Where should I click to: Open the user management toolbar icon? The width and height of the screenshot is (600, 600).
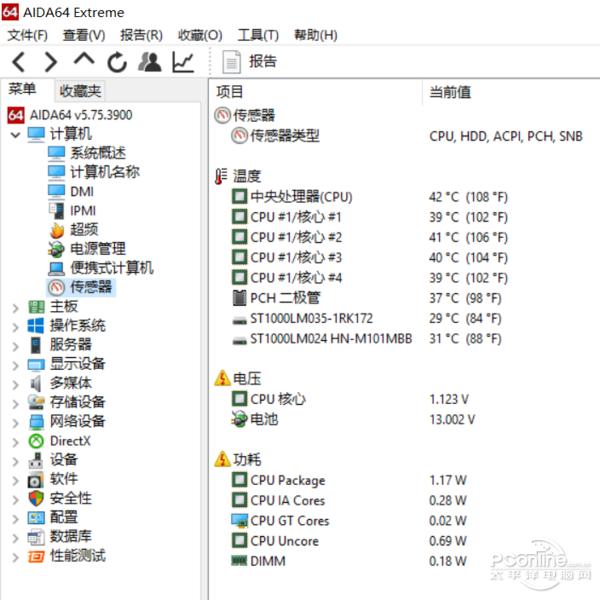[149, 62]
